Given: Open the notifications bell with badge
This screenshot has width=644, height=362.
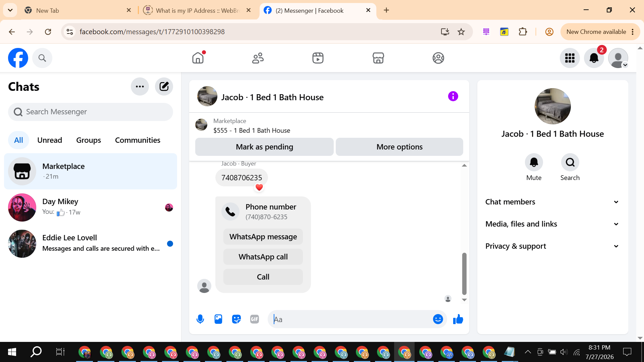Looking at the screenshot, I should [x=594, y=58].
